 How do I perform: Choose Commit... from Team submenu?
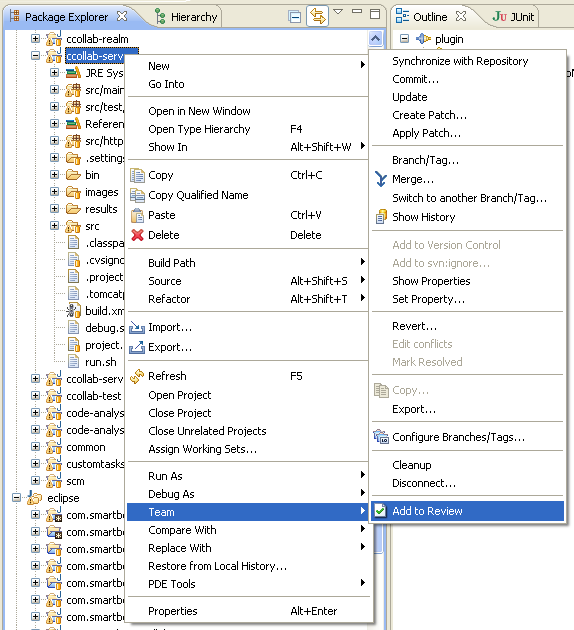[415, 79]
